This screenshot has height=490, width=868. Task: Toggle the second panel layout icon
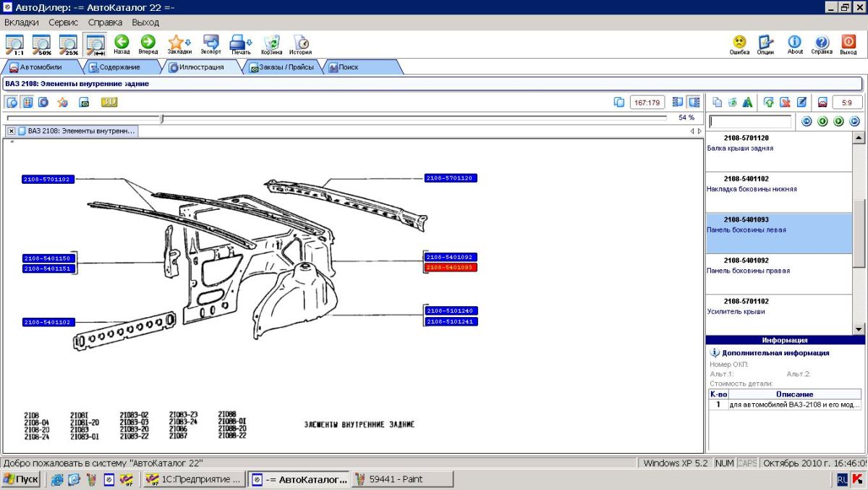[694, 102]
